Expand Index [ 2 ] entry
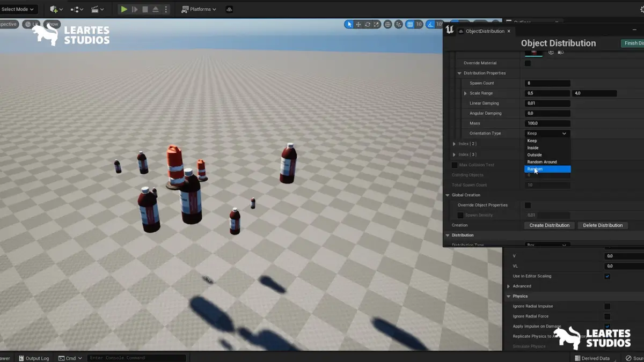 454,144
